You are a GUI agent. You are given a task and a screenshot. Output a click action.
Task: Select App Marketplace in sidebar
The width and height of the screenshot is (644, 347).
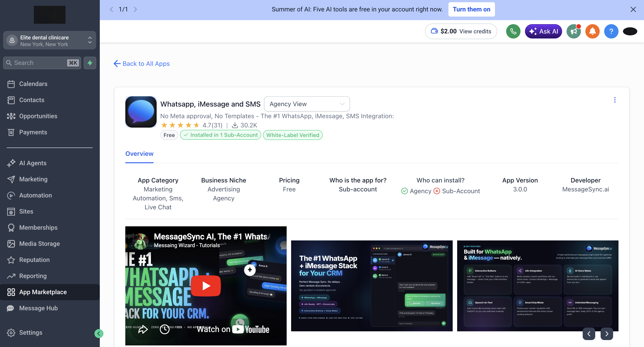50,292
